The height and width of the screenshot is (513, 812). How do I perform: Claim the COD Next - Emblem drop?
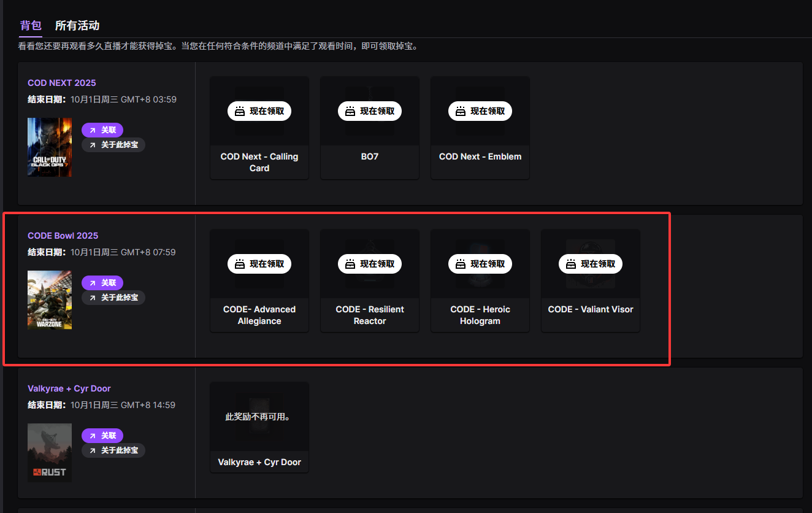click(x=480, y=111)
